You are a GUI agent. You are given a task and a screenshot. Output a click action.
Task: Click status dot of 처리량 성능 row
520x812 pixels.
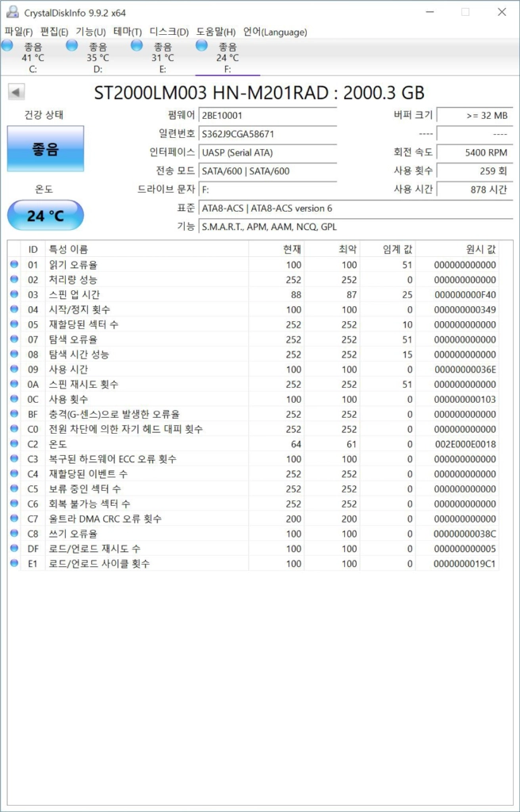coord(14,280)
